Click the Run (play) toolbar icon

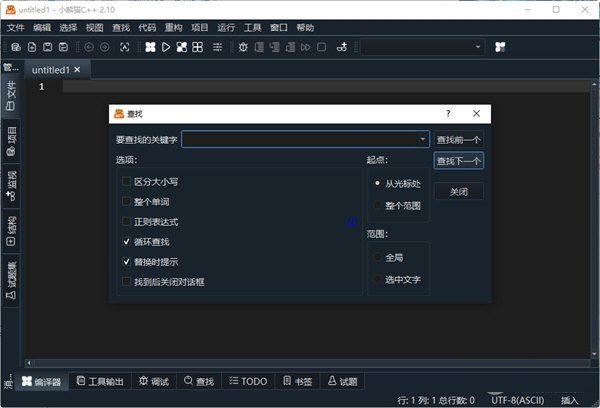pyautogui.click(x=166, y=47)
